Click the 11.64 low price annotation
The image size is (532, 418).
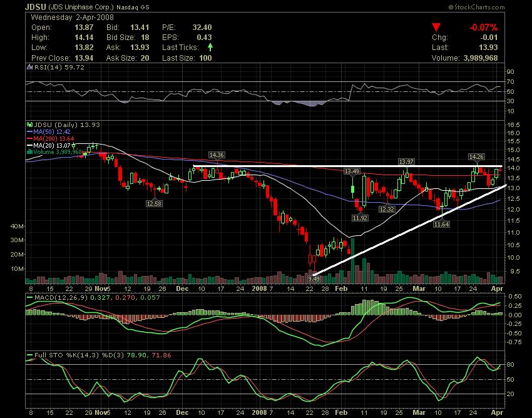(x=441, y=224)
